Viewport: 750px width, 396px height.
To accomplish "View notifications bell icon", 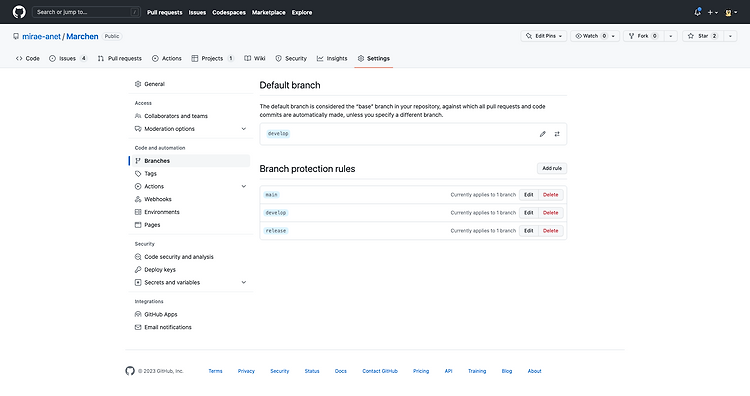I will click(x=697, y=12).
